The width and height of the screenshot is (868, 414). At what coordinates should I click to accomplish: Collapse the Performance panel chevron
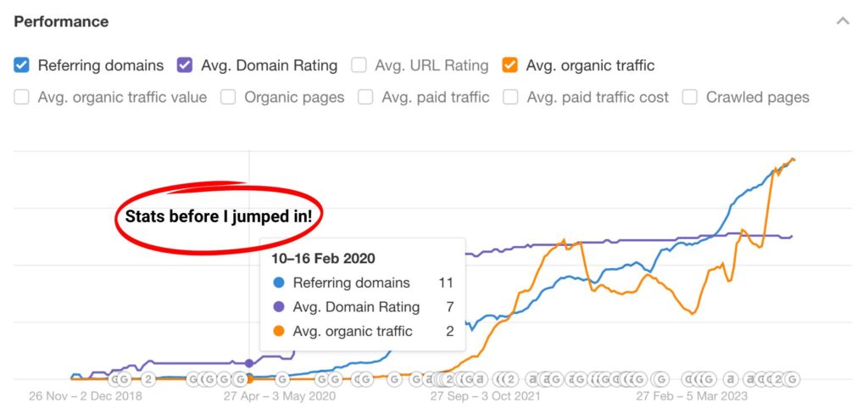pos(843,21)
